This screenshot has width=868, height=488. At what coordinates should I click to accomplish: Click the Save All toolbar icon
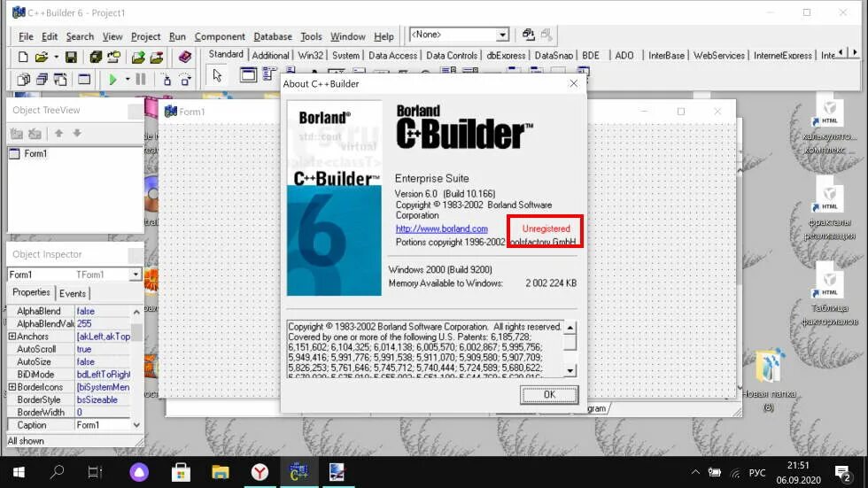click(96, 57)
